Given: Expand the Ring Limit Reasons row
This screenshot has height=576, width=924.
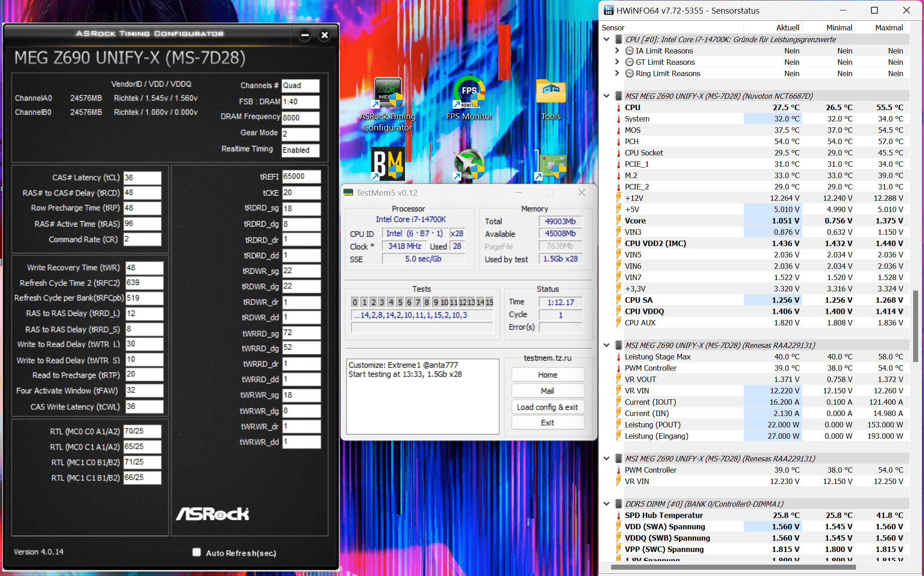Looking at the screenshot, I should 617,73.
